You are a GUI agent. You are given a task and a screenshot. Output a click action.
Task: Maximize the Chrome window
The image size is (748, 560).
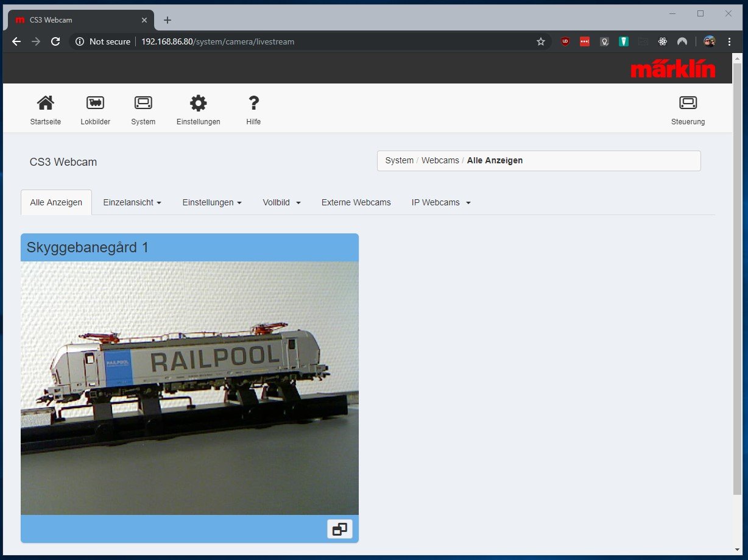(700, 13)
